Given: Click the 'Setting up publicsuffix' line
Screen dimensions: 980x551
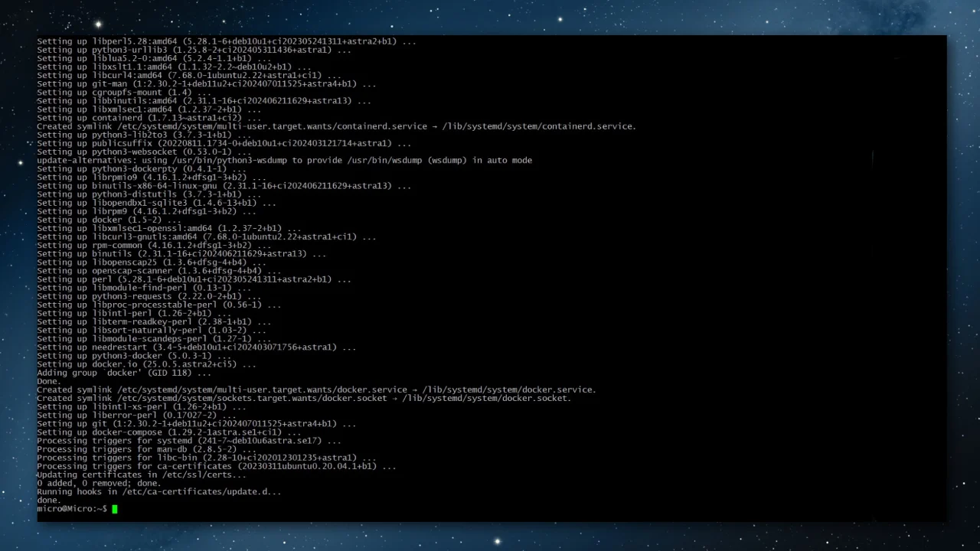Looking at the screenshot, I should pyautogui.click(x=224, y=143).
